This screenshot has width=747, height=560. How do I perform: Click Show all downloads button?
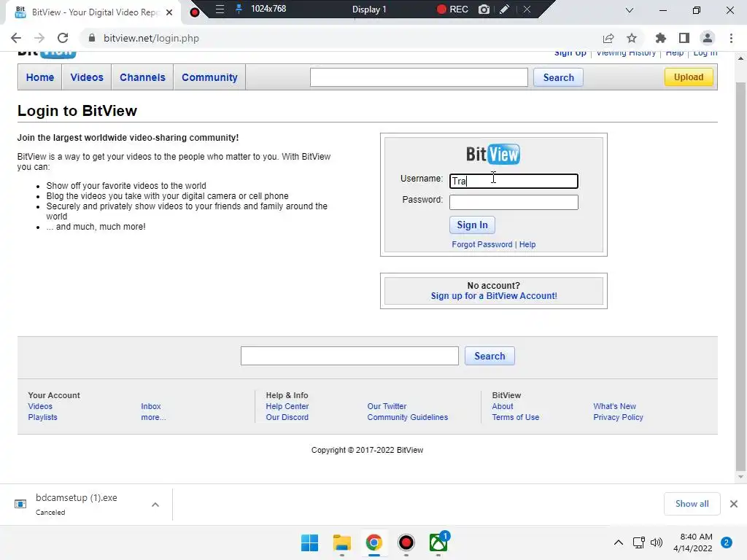click(x=692, y=504)
